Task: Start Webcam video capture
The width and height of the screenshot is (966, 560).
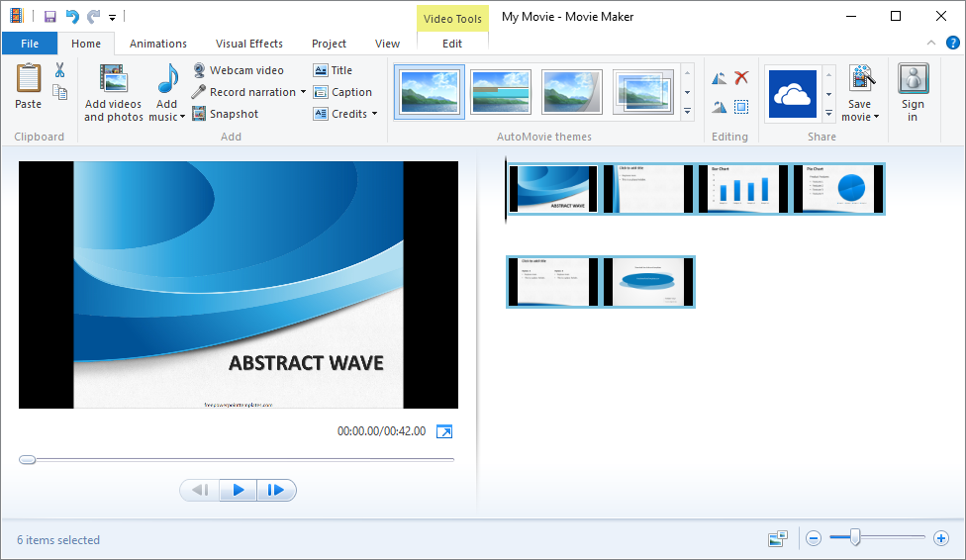Action: click(239, 70)
